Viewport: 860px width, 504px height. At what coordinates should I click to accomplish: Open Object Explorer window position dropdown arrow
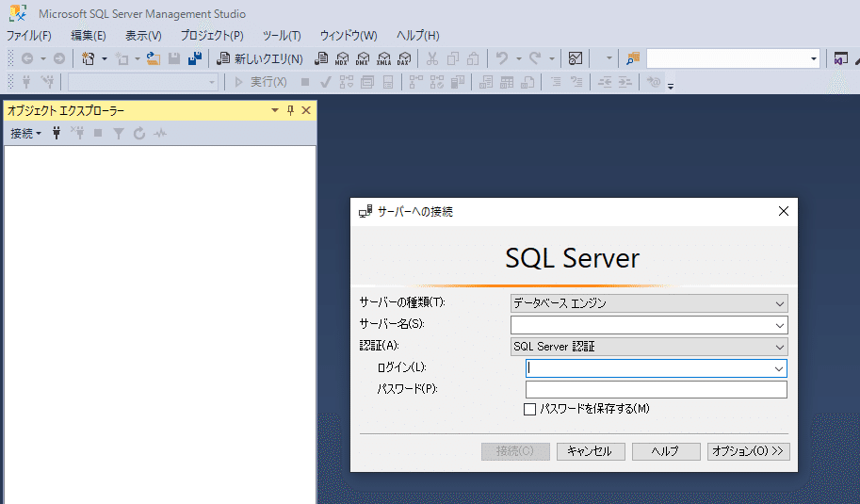click(x=275, y=110)
